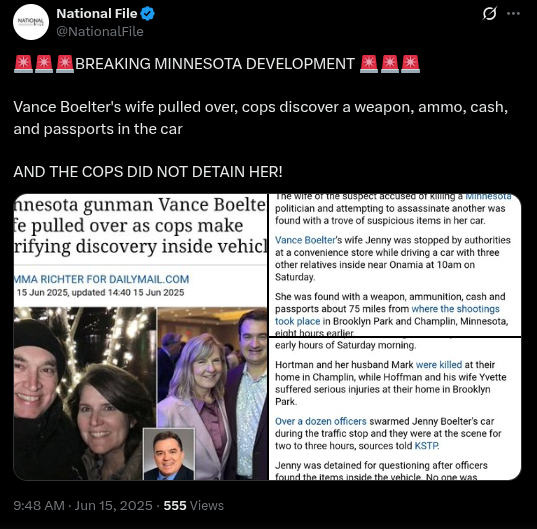Click the @NationalFile handle
The image size is (537, 529).
(x=100, y=32)
